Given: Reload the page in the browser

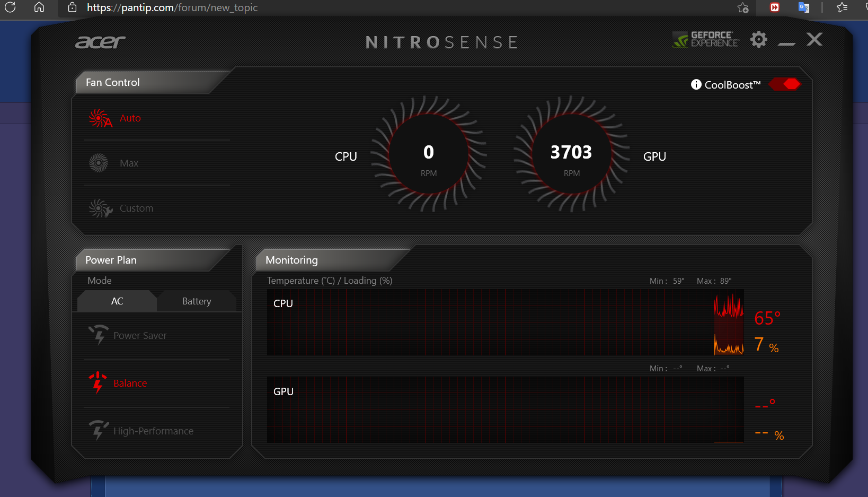Looking at the screenshot, I should click(10, 7).
